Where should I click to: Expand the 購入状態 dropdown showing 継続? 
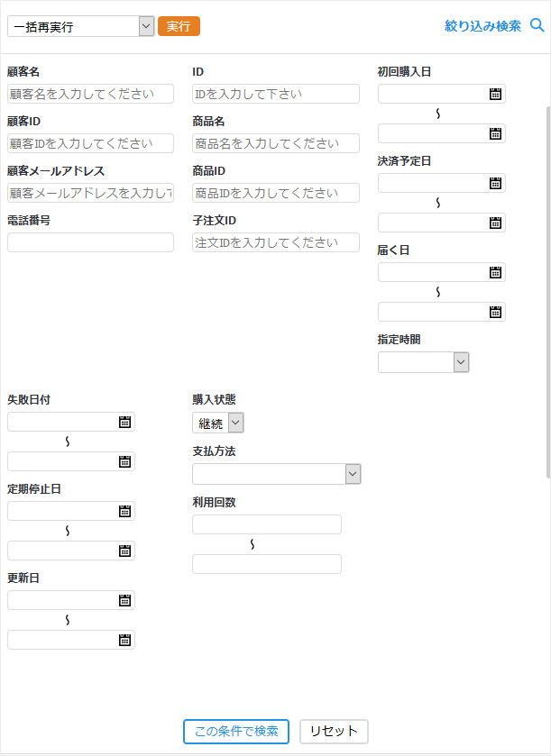(235, 423)
